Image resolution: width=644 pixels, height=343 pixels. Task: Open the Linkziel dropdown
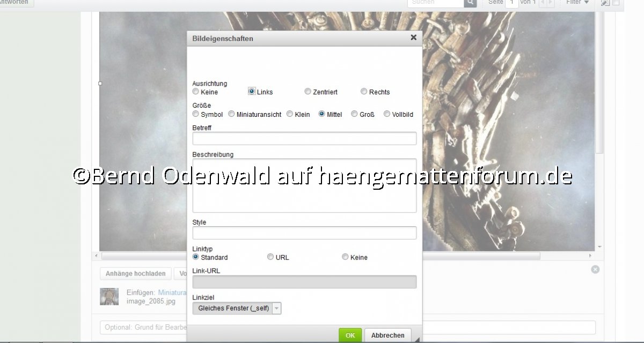(237, 308)
